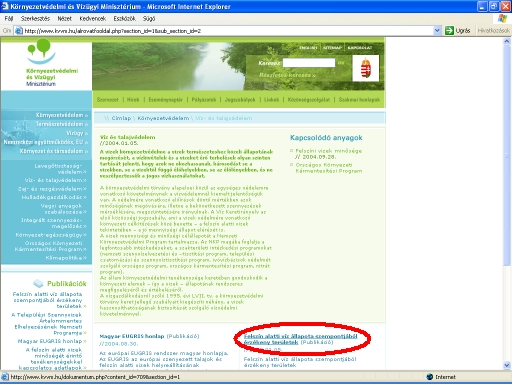The height and width of the screenshot is (384, 512).
Task: Click Címlap in the breadcrumb
Action: click(121, 118)
